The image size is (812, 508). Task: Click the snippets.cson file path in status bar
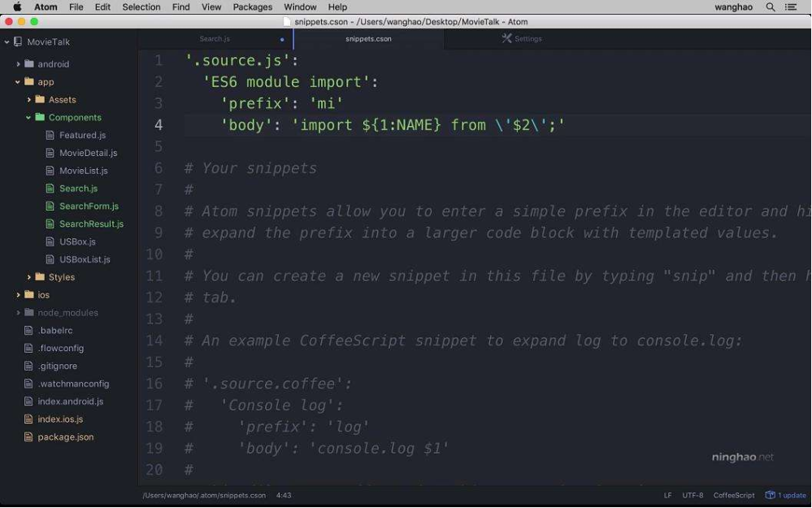204,495
